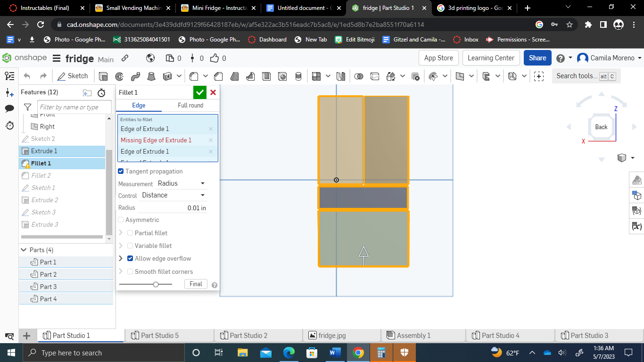This screenshot has width=644, height=362.
Task: Enable the Asymmetric fillet option
Action: (x=121, y=220)
